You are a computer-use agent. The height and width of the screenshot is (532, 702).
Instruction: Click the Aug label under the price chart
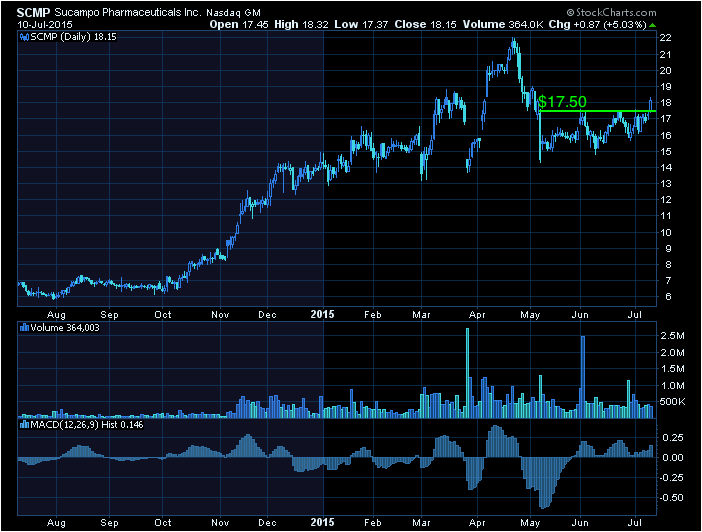(x=56, y=315)
